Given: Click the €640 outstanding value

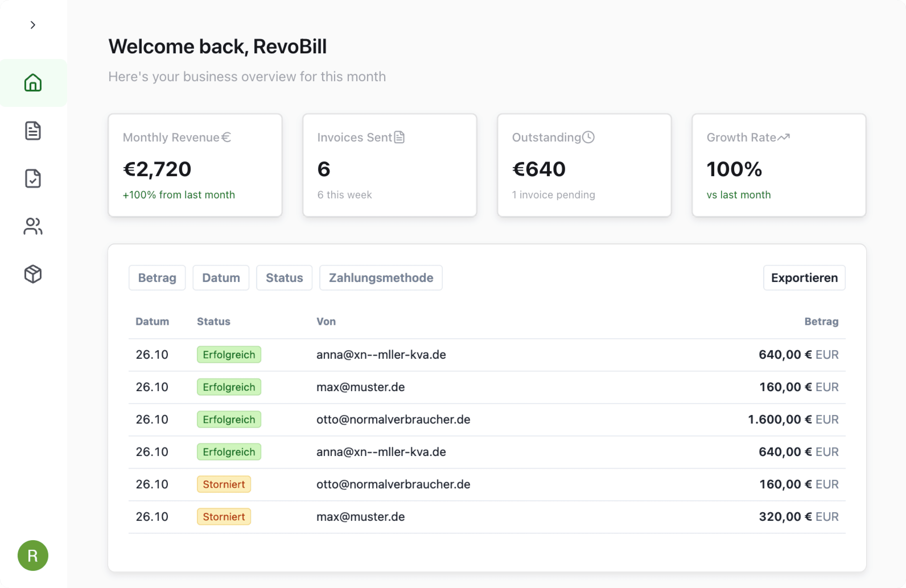Looking at the screenshot, I should pos(539,169).
